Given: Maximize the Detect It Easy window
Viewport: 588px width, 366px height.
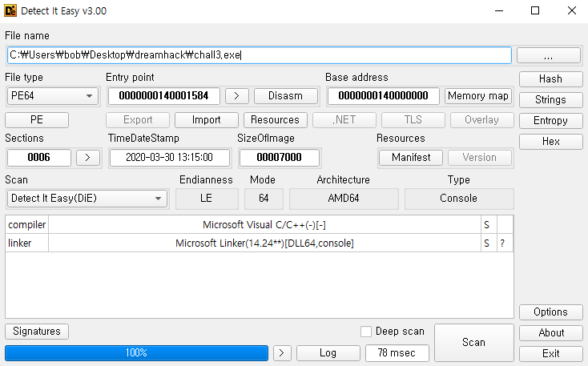Looking at the screenshot, I should 535,11.
